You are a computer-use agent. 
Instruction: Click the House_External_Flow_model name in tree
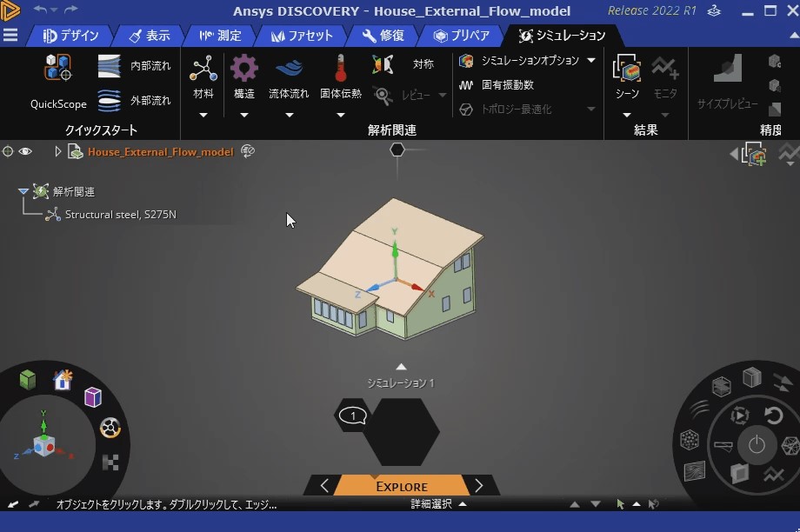pos(160,151)
